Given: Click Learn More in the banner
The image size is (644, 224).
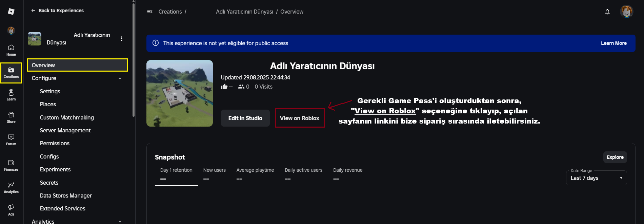Looking at the screenshot, I should point(614,43).
